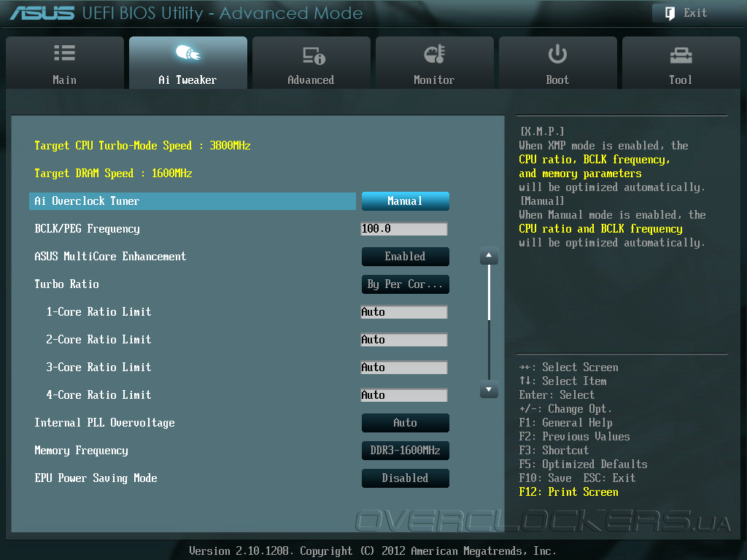This screenshot has width=747, height=560.
Task: Switch to the Ai Tweaker tab
Action: [x=188, y=63]
